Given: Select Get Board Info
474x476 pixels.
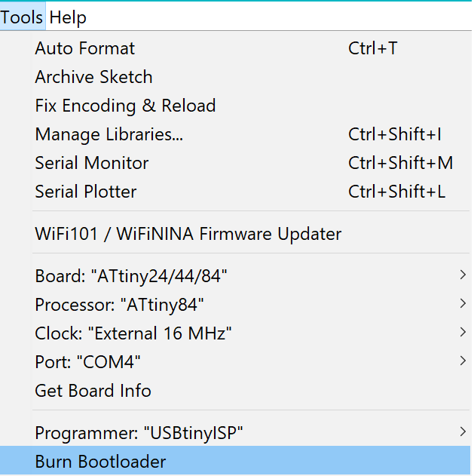Looking at the screenshot, I should click(x=93, y=392).
